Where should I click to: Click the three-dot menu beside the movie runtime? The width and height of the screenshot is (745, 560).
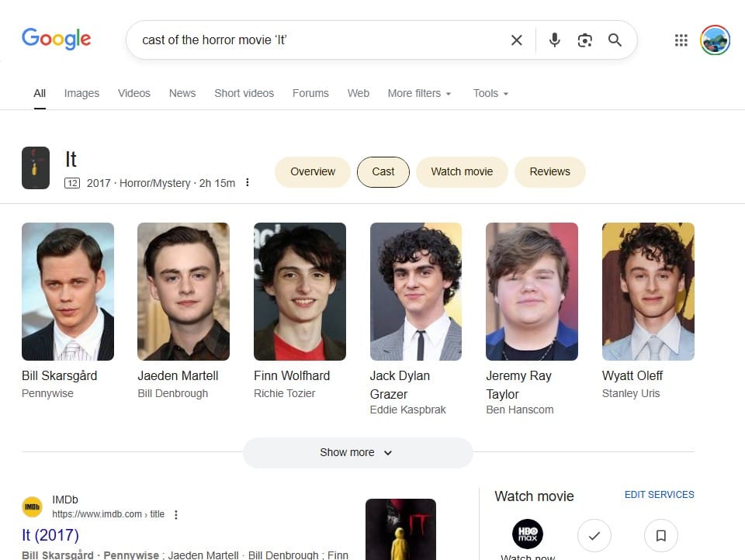click(247, 182)
